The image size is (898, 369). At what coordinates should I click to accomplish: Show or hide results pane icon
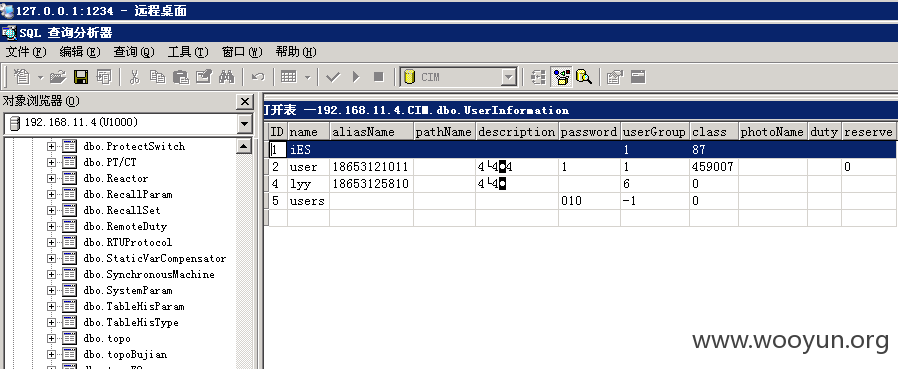638,77
